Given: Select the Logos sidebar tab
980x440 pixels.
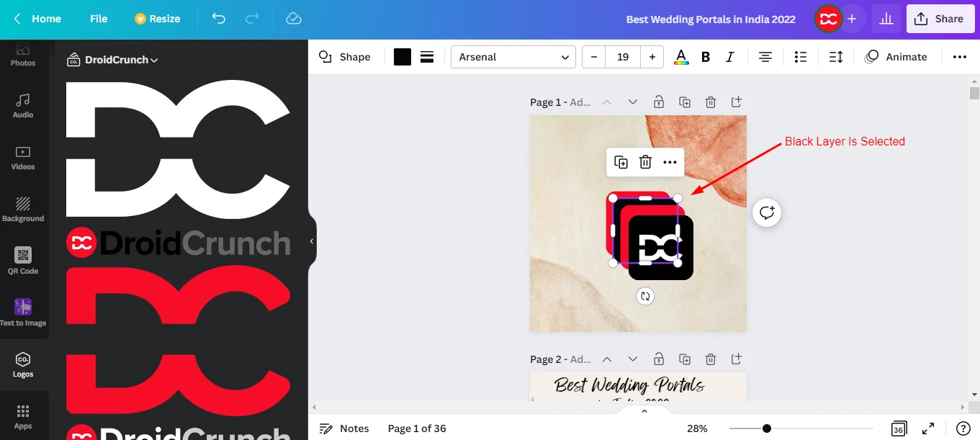Looking at the screenshot, I should click(x=23, y=365).
